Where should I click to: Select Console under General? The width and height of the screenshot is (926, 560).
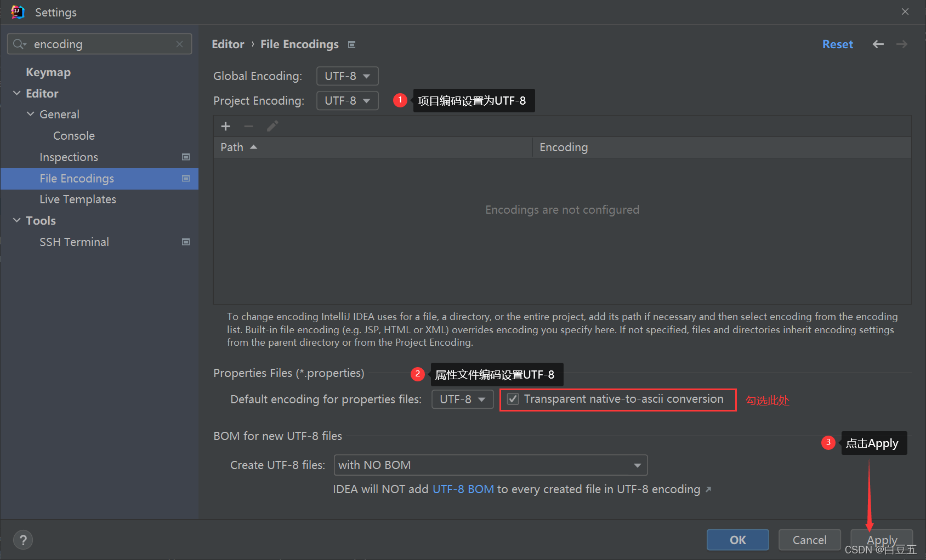(x=74, y=136)
